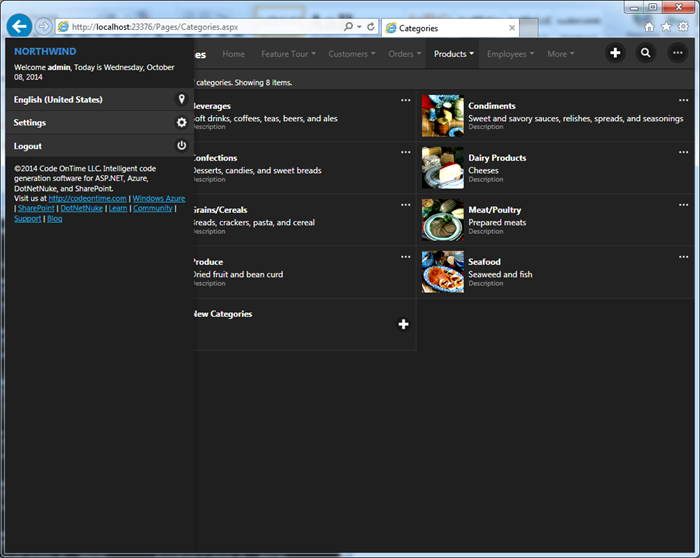The image size is (700, 558).
Task: Click the plus icon in the app toolbar
Action: [x=615, y=53]
